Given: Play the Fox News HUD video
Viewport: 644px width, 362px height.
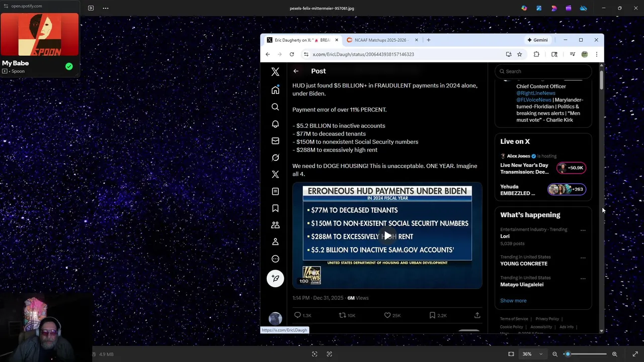Looking at the screenshot, I should (x=387, y=236).
